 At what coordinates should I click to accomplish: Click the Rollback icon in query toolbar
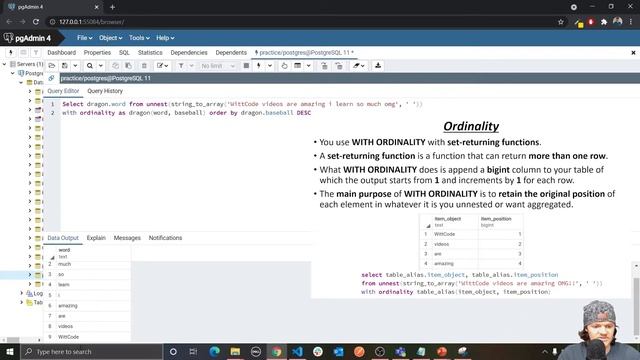pos(339,66)
